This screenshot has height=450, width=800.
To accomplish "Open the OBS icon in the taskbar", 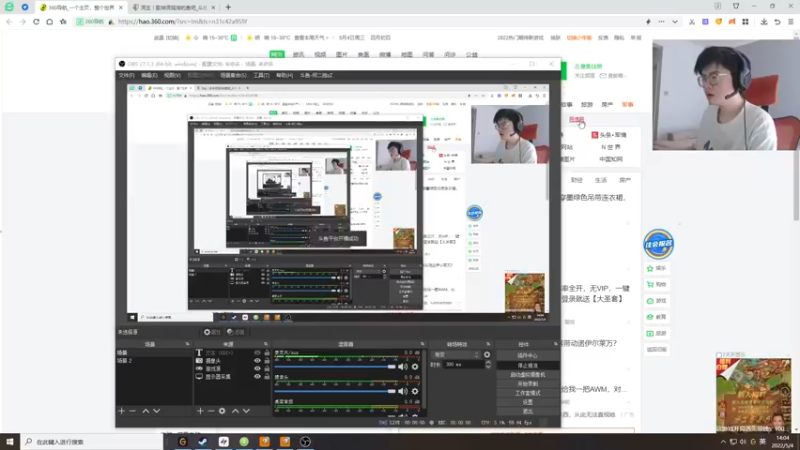I will (305, 441).
